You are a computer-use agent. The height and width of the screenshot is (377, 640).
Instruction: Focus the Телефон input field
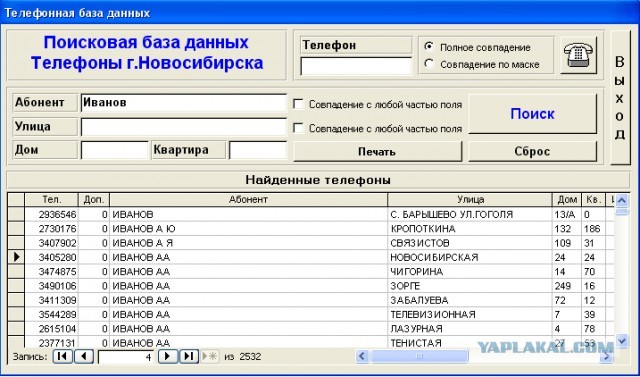tap(356, 66)
